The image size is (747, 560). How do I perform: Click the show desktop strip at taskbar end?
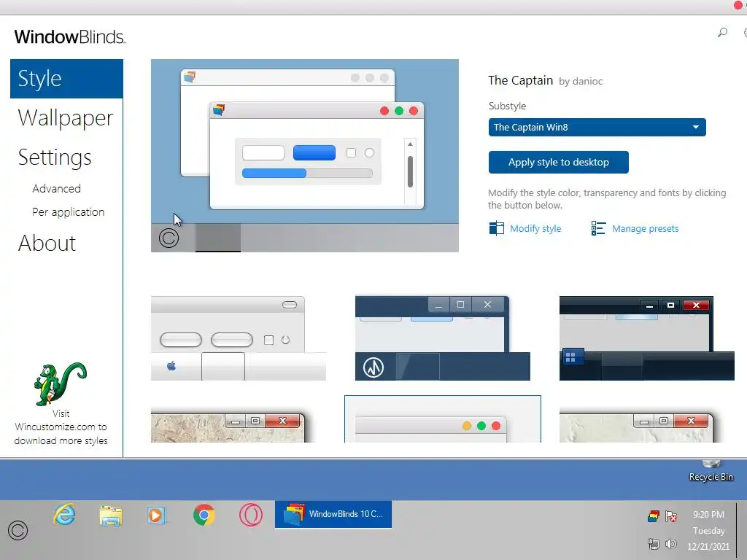pos(741,530)
